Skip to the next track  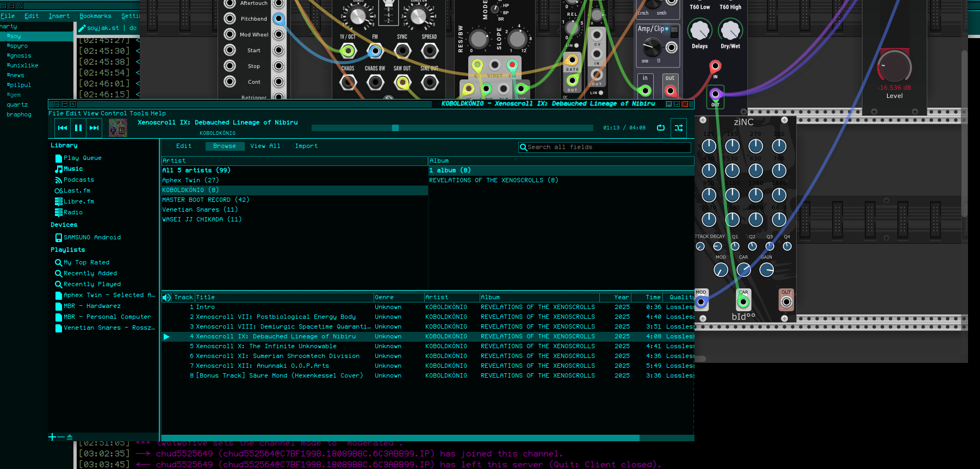click(x=94, y=128)
